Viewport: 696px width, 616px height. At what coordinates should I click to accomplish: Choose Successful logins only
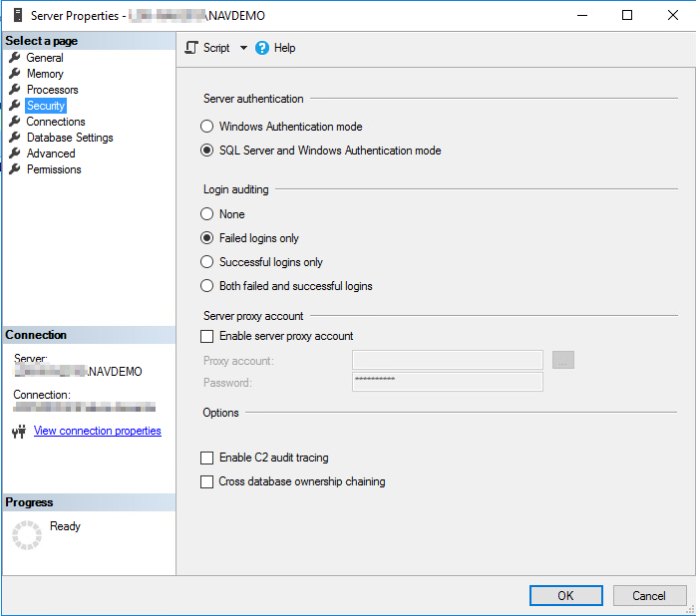(207, 262)
